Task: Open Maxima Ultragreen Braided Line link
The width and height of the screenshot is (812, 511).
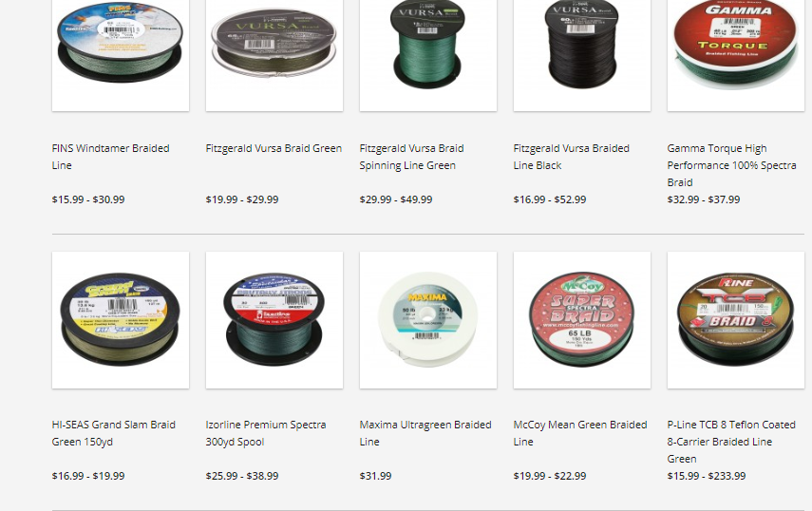Action: tap(425, 433)
